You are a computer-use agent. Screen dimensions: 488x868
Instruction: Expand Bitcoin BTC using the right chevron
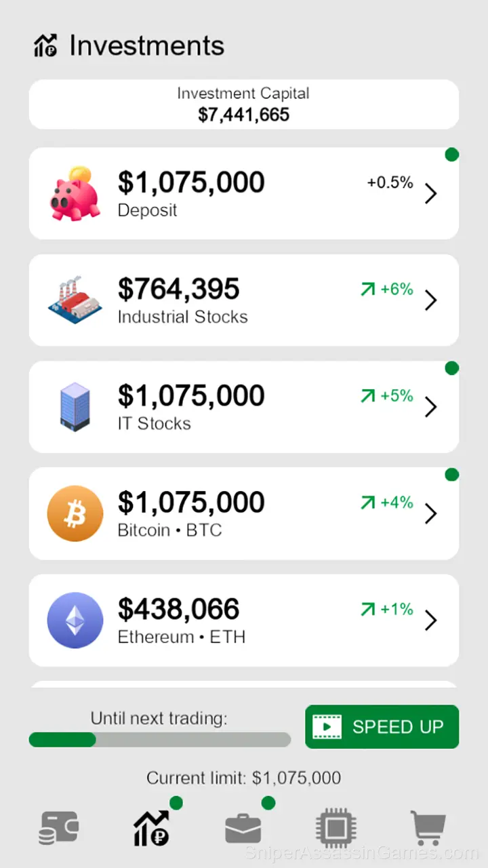point(431,514)
